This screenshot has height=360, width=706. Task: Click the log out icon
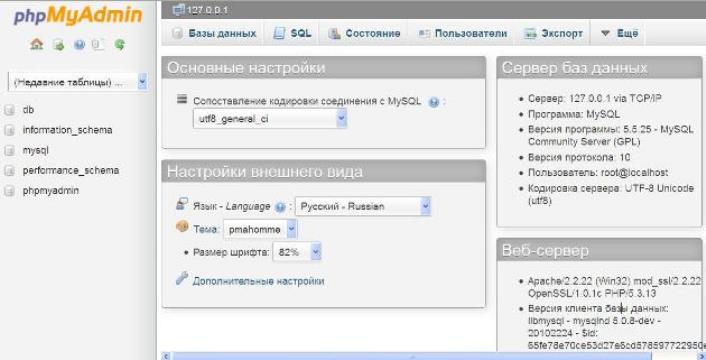[x=58, y=45]
